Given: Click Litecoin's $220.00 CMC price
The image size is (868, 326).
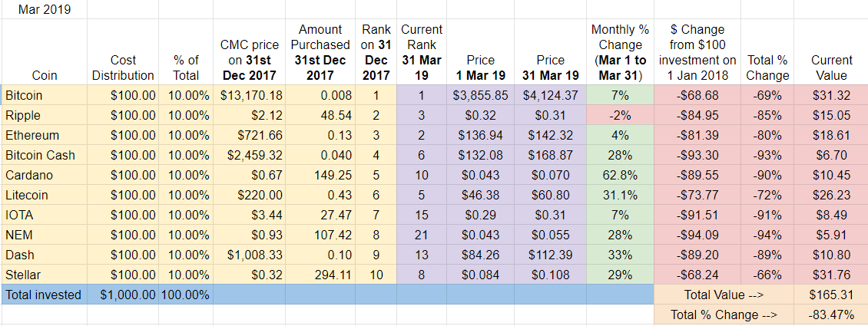Looking at the screenshot, I should [x=249, y=195].
